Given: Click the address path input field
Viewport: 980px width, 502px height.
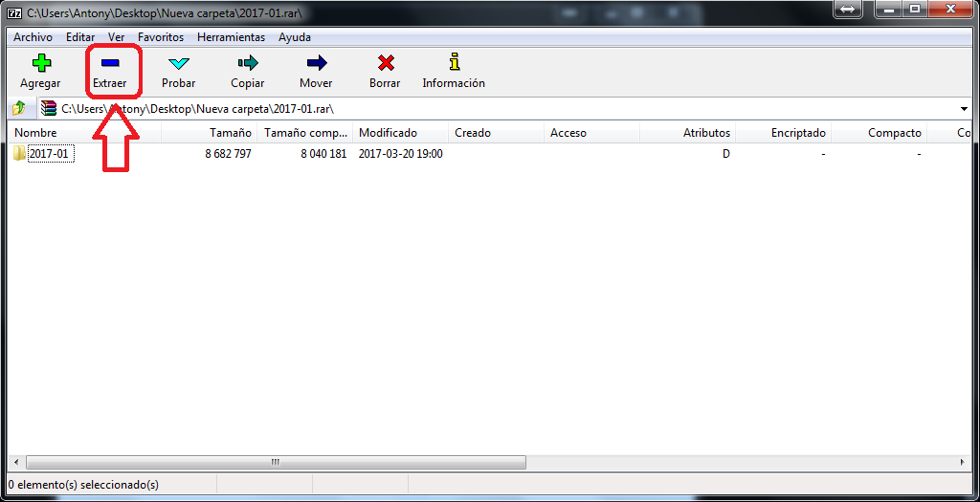Looking at the screenshot, I should (503, 109).
